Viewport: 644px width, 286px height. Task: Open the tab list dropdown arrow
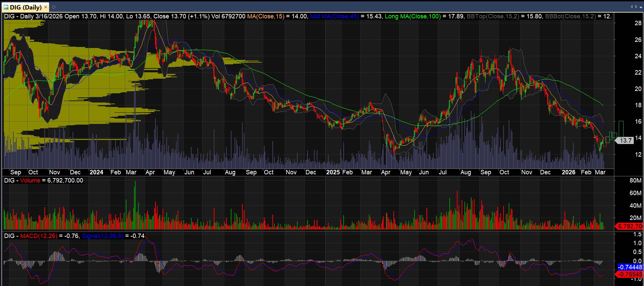640,7
